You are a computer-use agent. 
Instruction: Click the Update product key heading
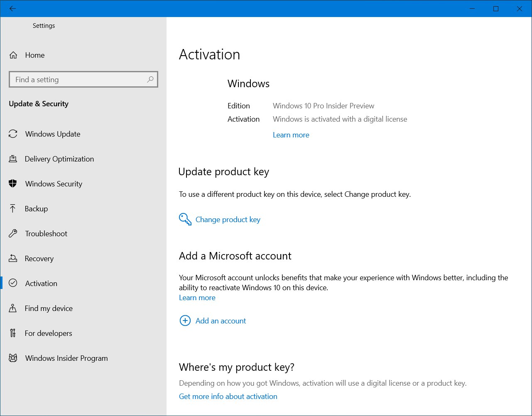point(224,172)
